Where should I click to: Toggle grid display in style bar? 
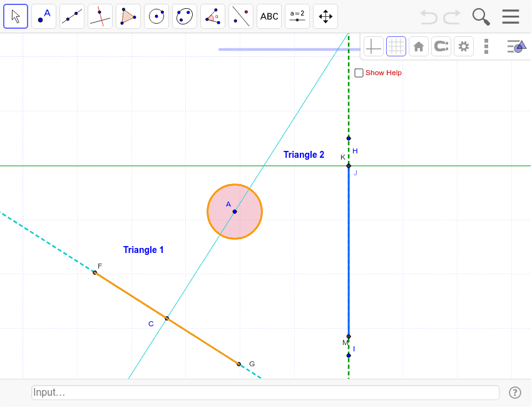point(396,46)
